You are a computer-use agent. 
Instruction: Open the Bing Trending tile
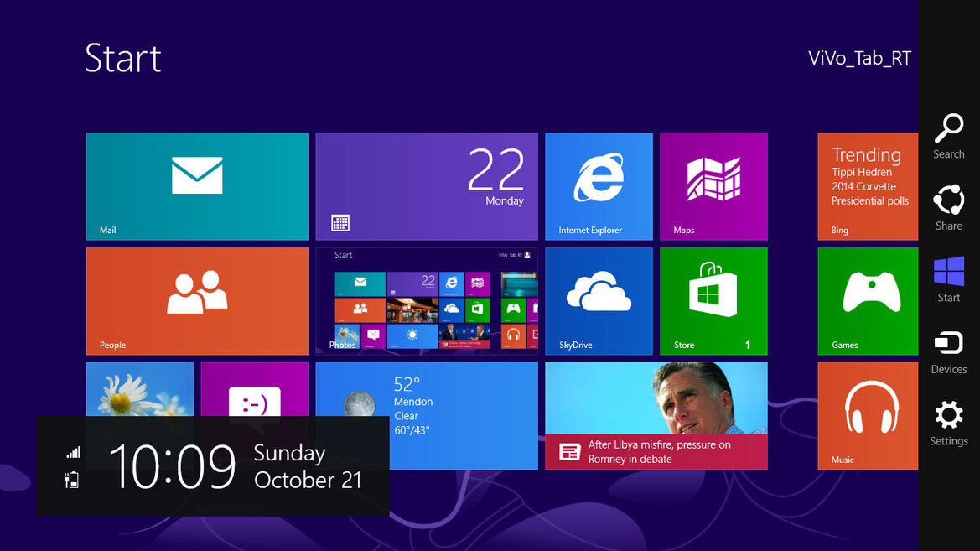pos(869,186)
